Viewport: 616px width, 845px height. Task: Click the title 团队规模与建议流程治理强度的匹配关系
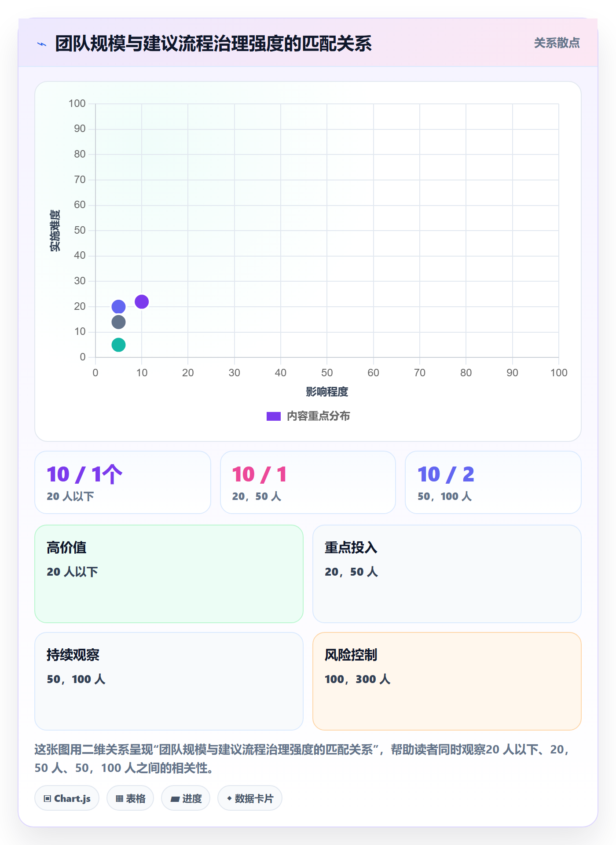click(x=213, y=44)
